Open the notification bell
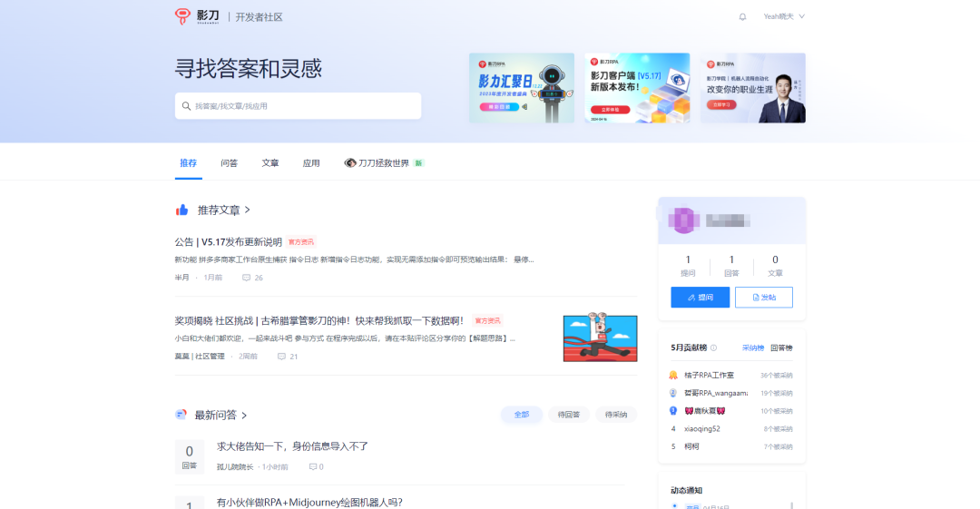Screen dimensions: 980x509 [742, 17]
